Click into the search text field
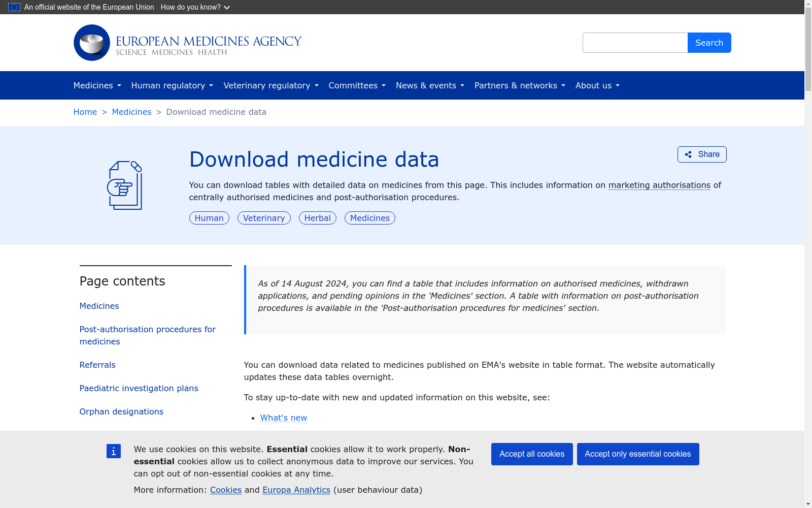 (x=635, y=43)
